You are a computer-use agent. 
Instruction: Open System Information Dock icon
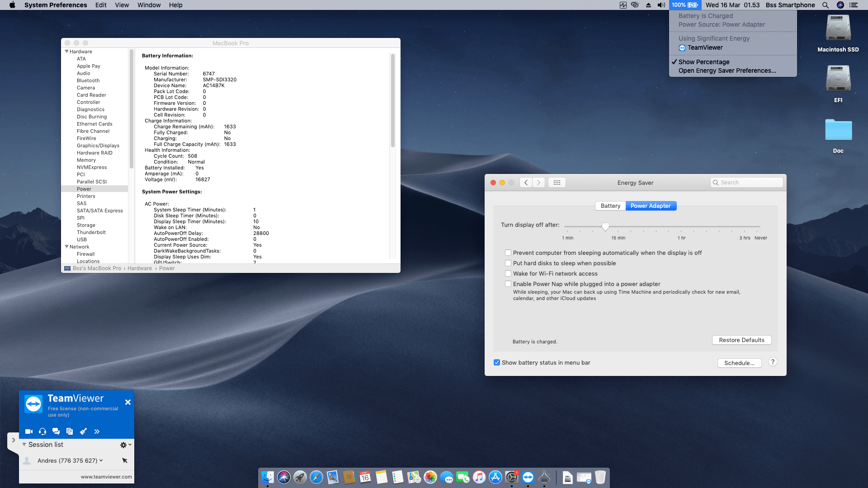pos(544,477)
